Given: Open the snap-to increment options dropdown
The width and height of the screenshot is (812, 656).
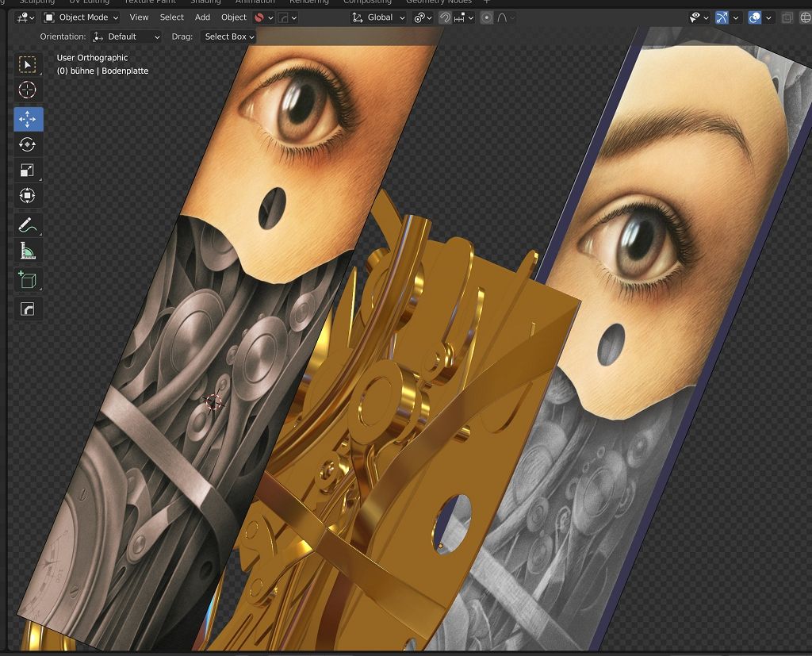Looking at the screenshot, I should pos(464,17).
